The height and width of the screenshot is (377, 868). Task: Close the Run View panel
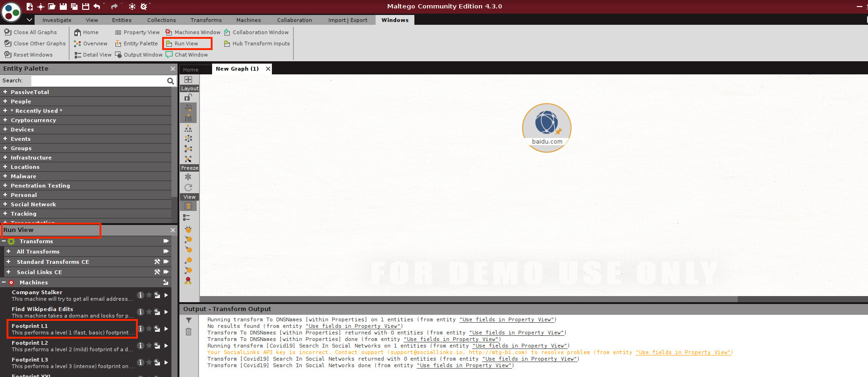173,230
